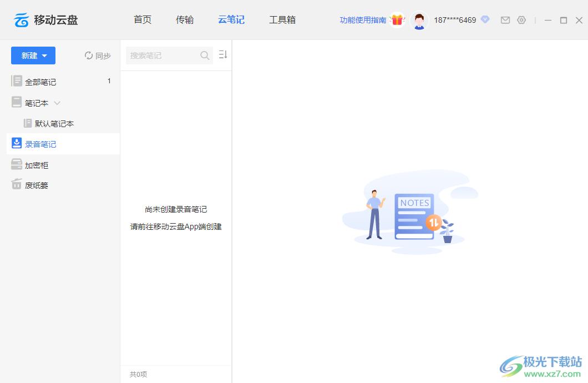Switch to the 传输 tab
Screen dimensions: 588x383
click(185, 20)
